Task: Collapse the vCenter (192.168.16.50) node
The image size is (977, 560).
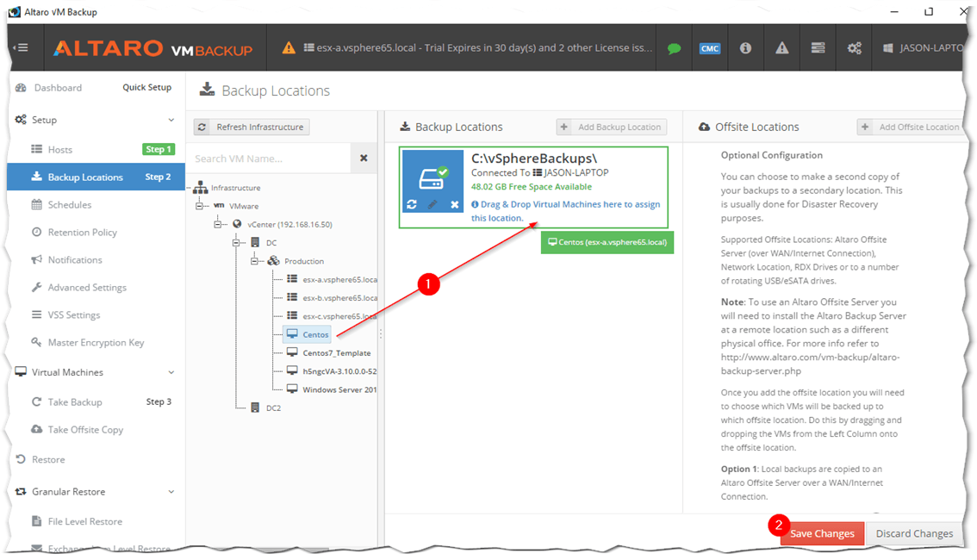Action: tap(217, 224)
